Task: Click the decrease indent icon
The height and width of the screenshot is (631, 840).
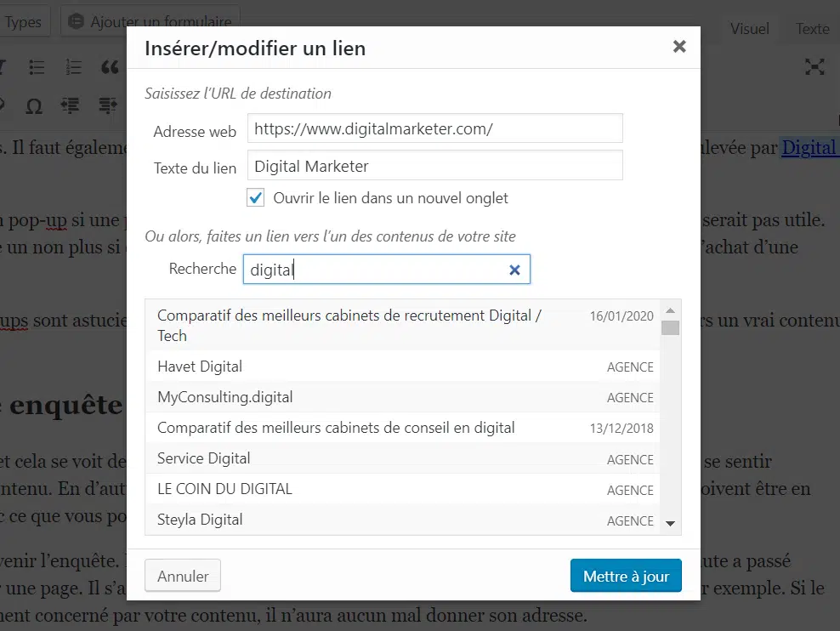Action: 71,106
